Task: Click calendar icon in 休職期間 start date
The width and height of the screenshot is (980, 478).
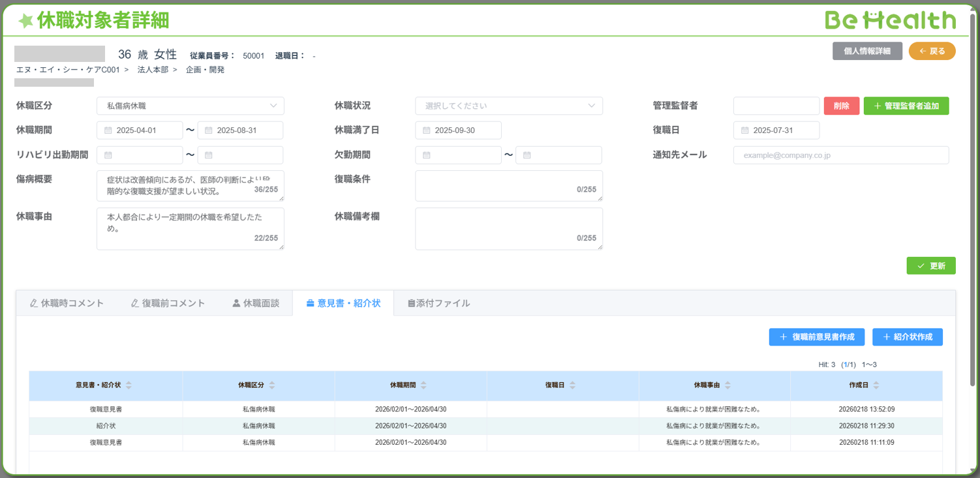Action: [x=108, y=130]
